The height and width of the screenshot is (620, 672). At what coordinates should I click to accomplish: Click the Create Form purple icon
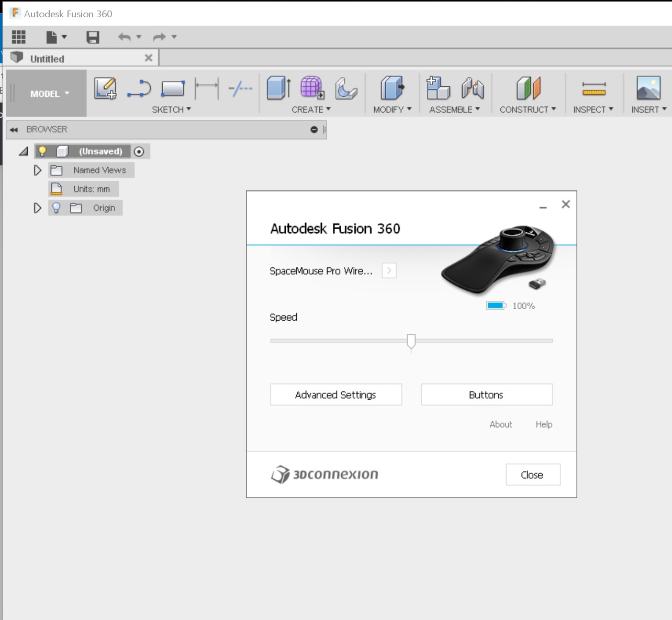point(312,87)
